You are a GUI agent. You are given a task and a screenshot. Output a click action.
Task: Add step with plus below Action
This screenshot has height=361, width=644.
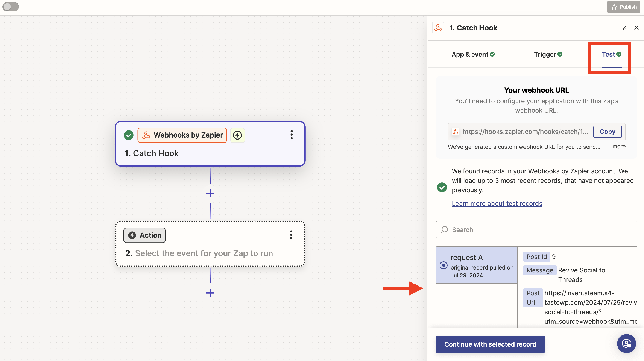(210, 293)
